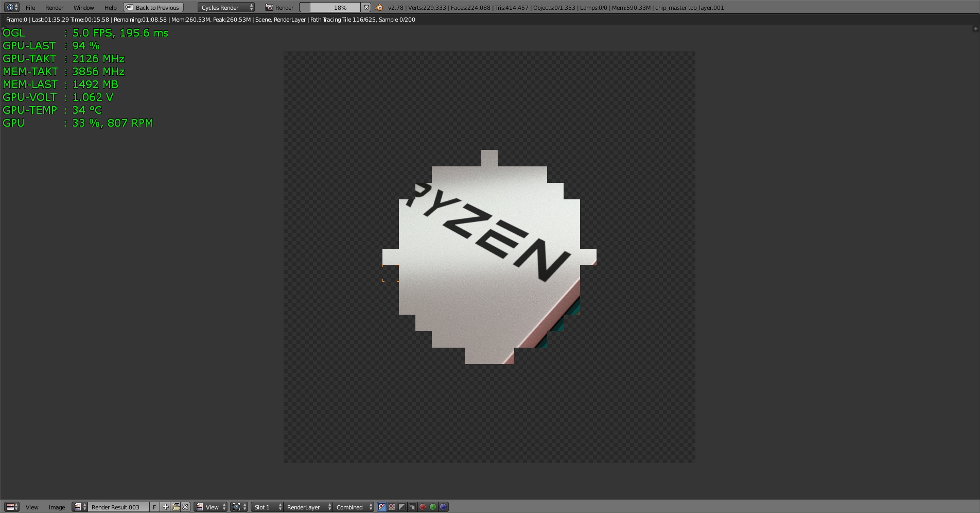Open the View menu in image editor
Viewport: 980px width, 513px height.
32,507
